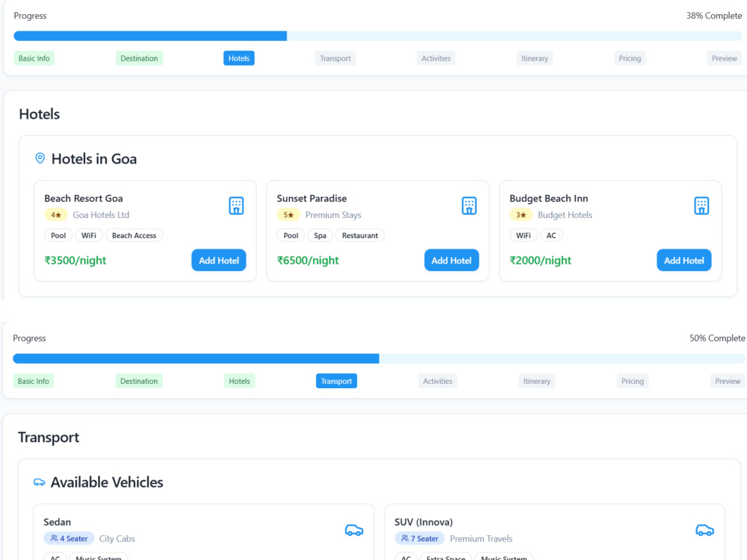Click the AC tag on Budget Beach Inn

tap(551, 235)
